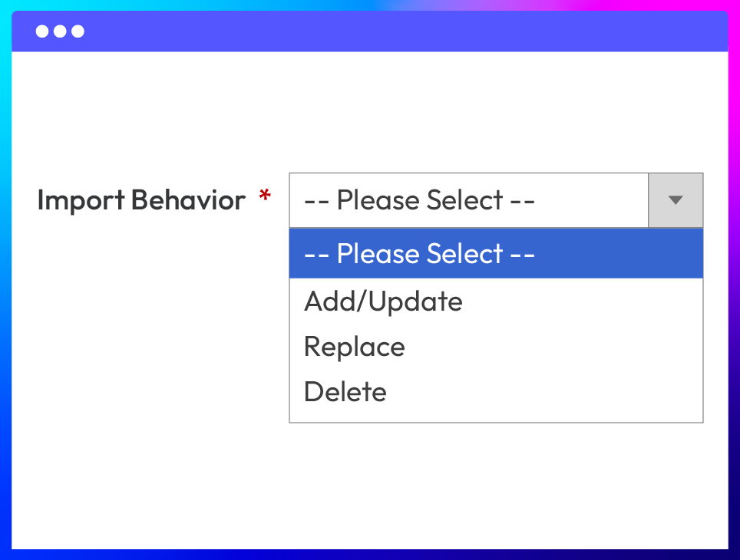Choose the Delete import behavior
Image resolution: width=740 pixels, height=560 pixels.
(345, 391)
